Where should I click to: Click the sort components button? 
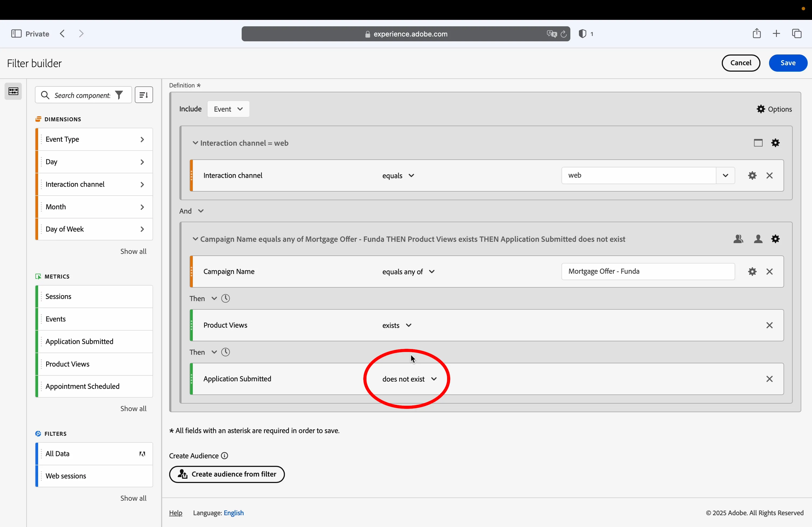144,95
